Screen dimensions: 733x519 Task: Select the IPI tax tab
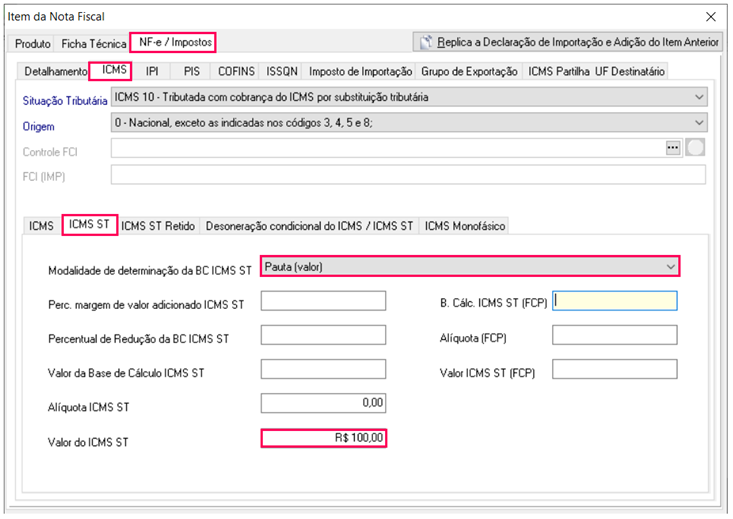click(152, 71)
